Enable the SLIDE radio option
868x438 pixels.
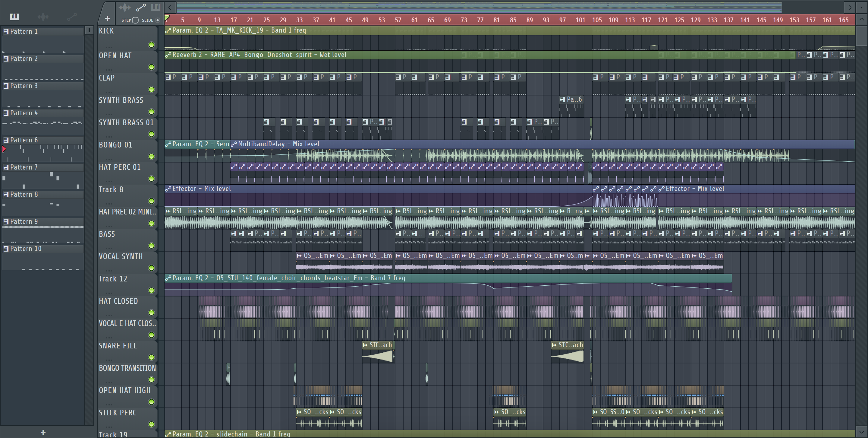pos(157,20)
